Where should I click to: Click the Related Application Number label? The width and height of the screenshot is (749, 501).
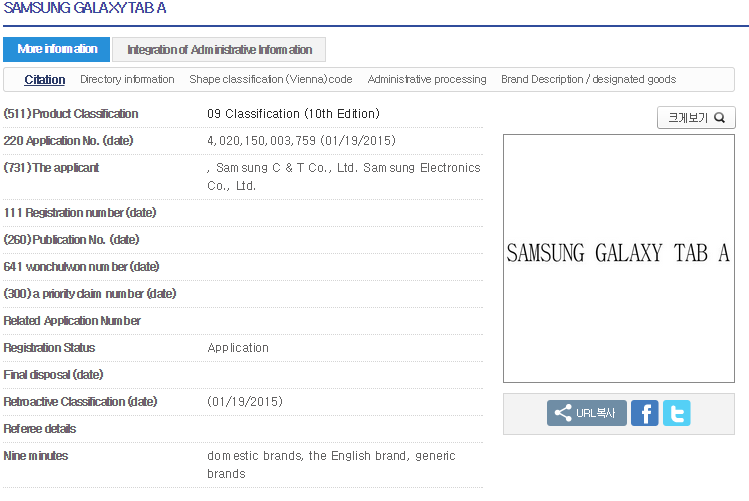coord(72,320)
